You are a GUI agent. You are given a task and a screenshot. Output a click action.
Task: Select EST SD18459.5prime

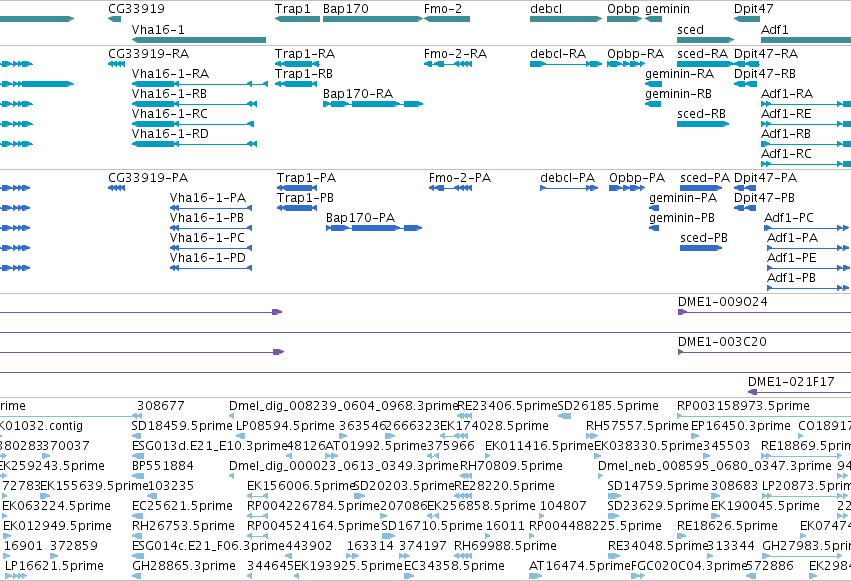(x=137, y=436)
